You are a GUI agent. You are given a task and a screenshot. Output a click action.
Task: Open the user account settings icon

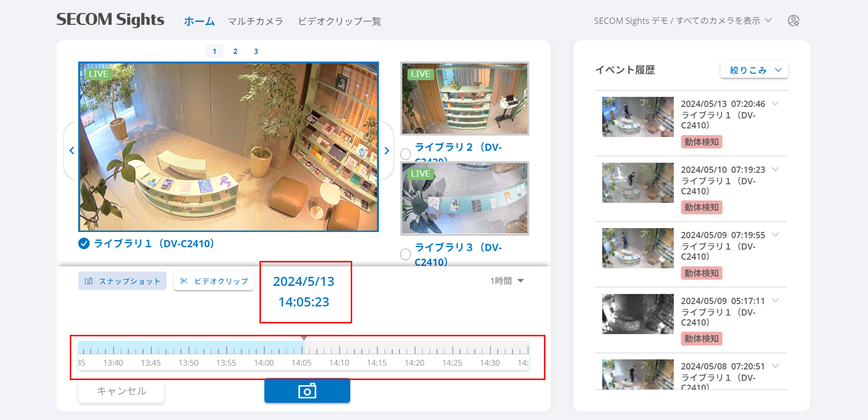793,21
